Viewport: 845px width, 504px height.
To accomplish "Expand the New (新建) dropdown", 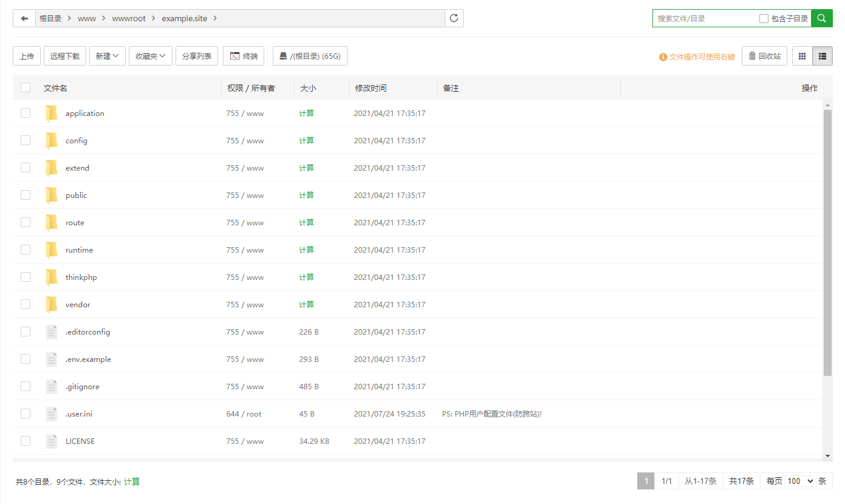I will click(108, 56).
